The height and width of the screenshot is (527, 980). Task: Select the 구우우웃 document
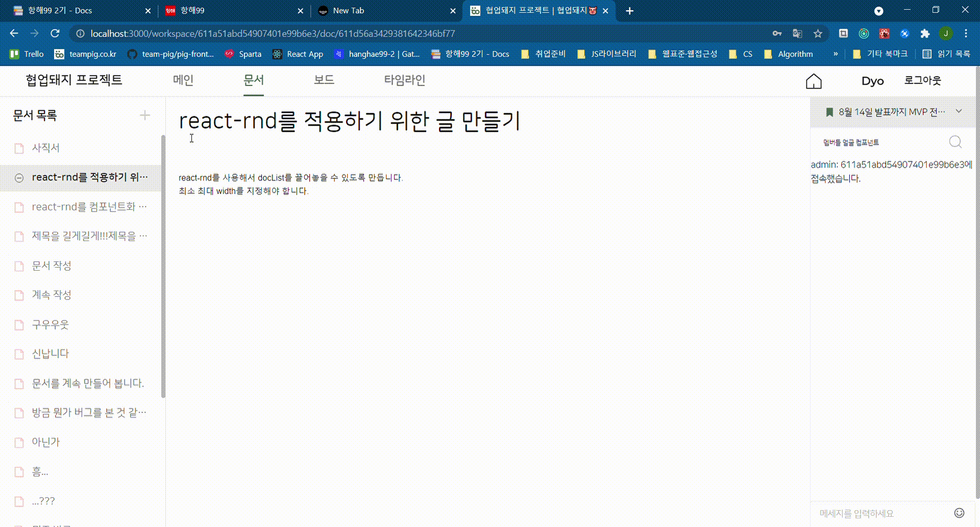(x=50, y=325)
